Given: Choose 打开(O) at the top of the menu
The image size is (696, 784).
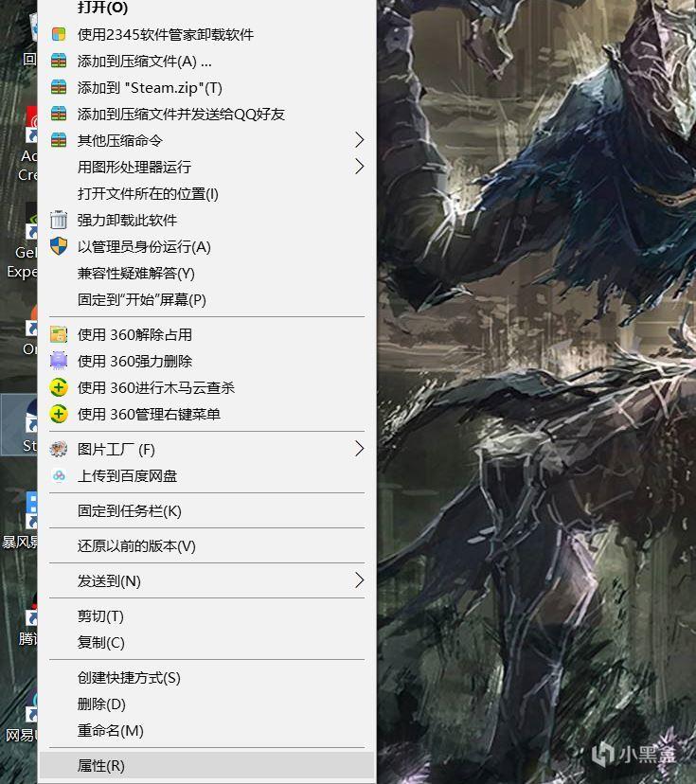Looking at the screenshot, I should [206, 8].
